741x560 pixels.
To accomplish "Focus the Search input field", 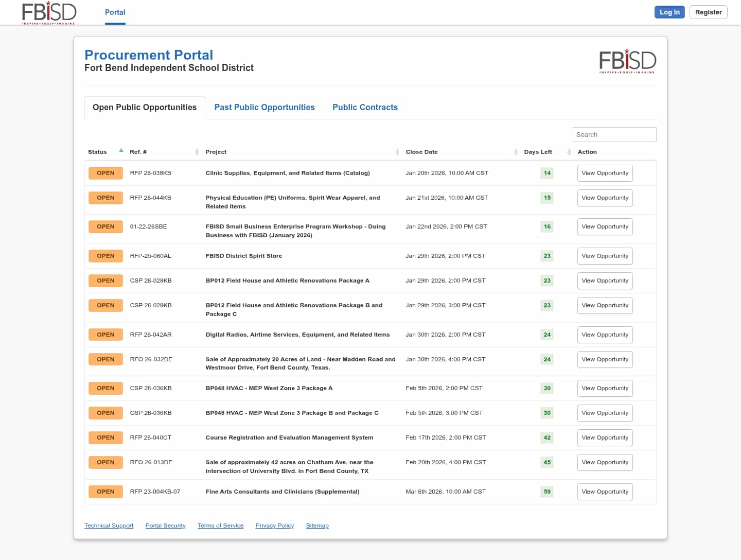I will (614, 134).
